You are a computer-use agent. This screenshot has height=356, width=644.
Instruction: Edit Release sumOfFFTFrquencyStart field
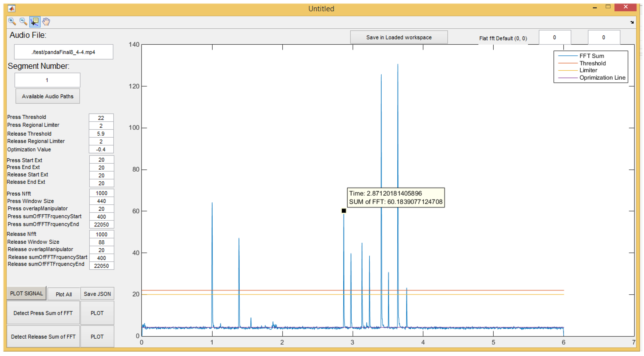(102, 258)
